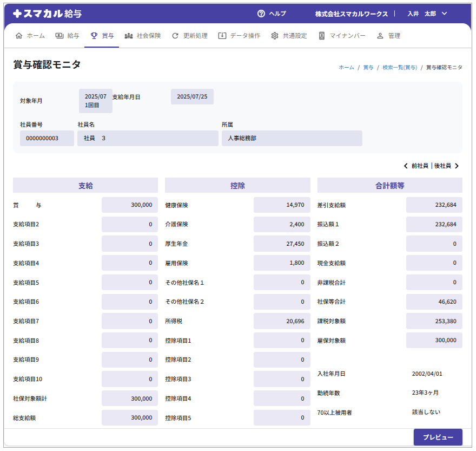Click the bonus trophy icon

pos(94,36)
